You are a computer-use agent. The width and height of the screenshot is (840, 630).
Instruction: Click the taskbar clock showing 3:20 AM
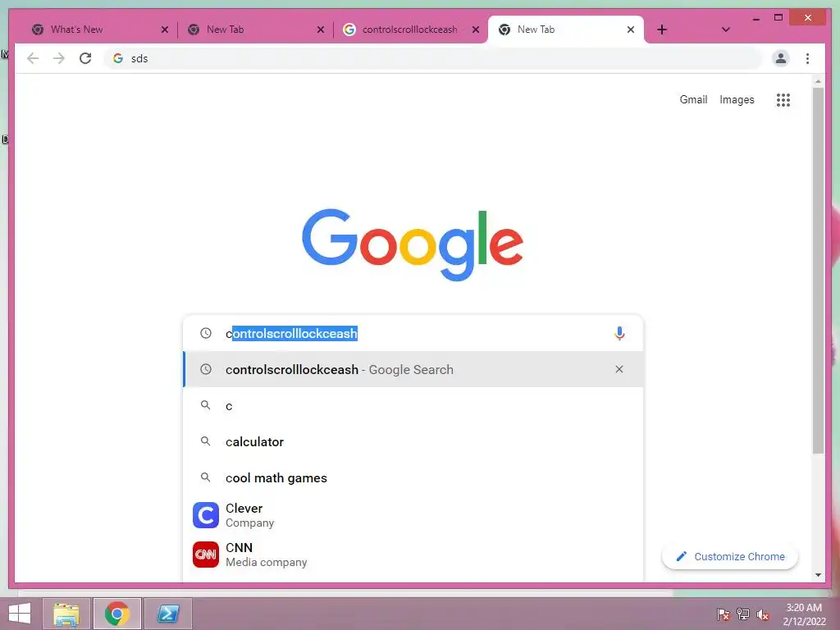point(804,614)
